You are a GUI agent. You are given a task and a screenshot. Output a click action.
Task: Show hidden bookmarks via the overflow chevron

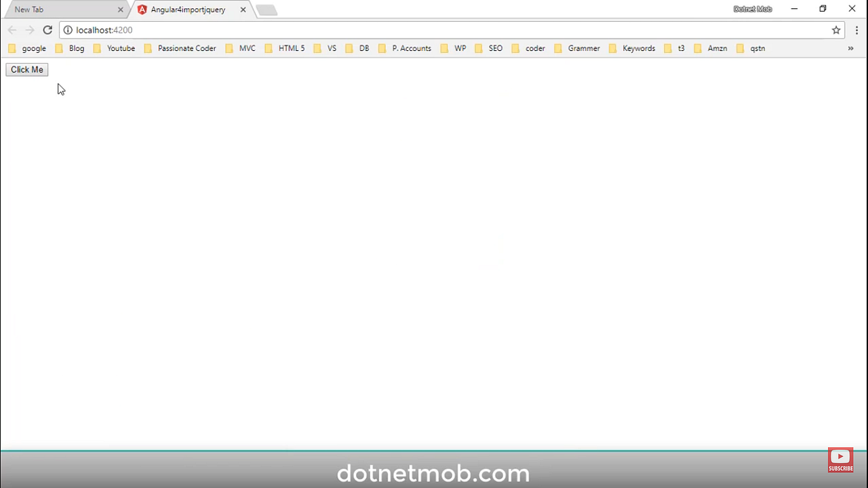850,48
